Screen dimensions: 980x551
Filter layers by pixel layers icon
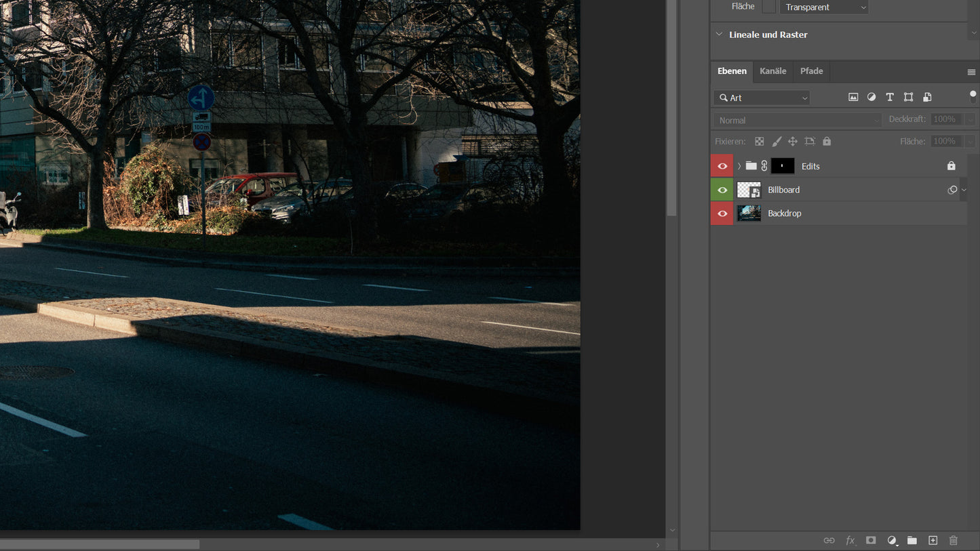853,98
